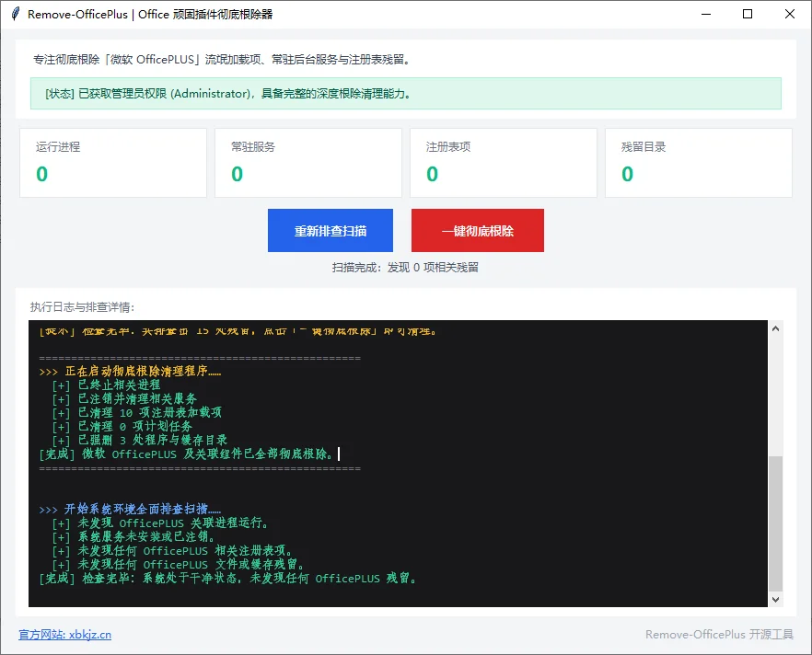Screen dimensions: 812x655
Task: Click the green administrator status banner
Action: [405, 93]
